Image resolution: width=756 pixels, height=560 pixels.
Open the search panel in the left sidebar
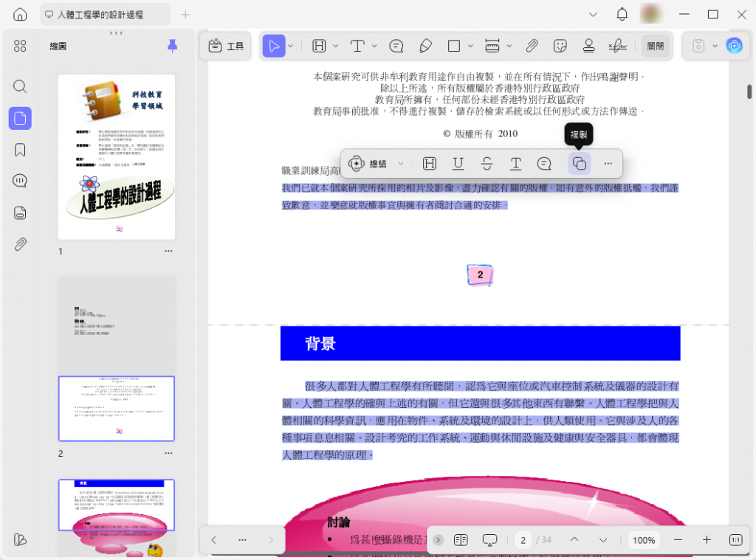20,86
